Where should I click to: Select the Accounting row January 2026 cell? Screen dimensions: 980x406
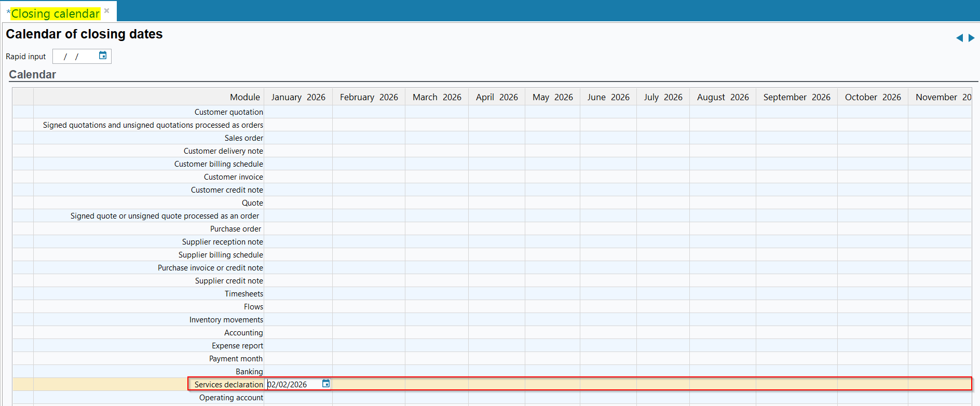[298, 333]
